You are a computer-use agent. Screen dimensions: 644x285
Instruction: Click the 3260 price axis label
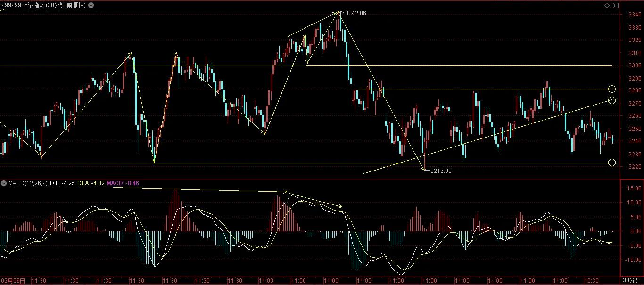[x=634, y=116]
